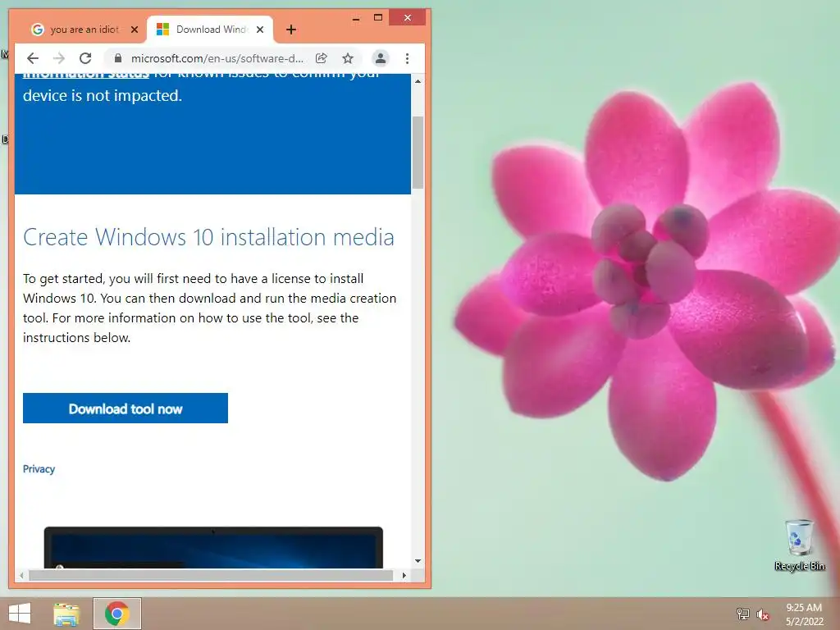Open the Chrome profile avatar menu

[381, 58]
